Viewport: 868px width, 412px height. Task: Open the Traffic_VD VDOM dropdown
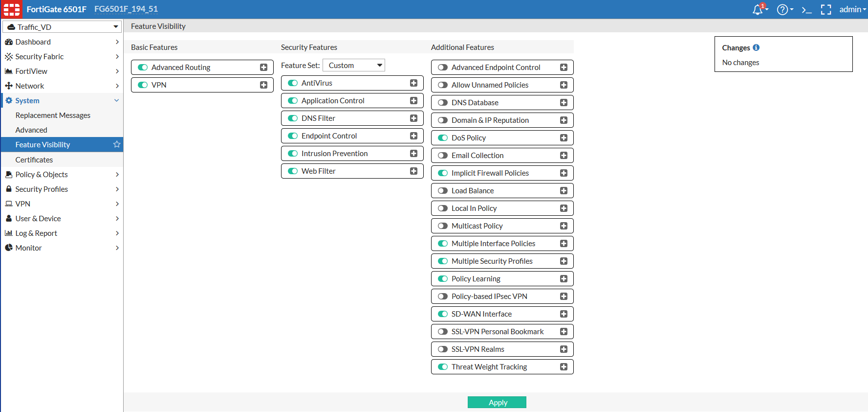62,27
